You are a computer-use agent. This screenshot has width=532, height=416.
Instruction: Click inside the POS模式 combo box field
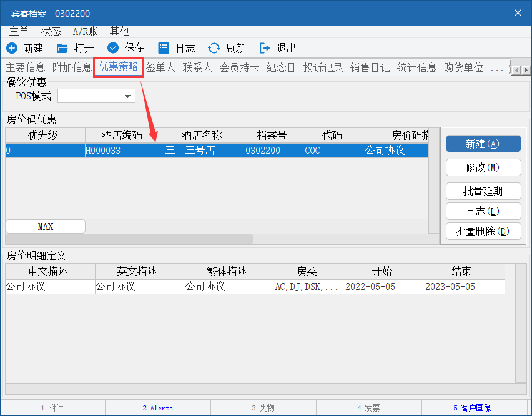96,96
